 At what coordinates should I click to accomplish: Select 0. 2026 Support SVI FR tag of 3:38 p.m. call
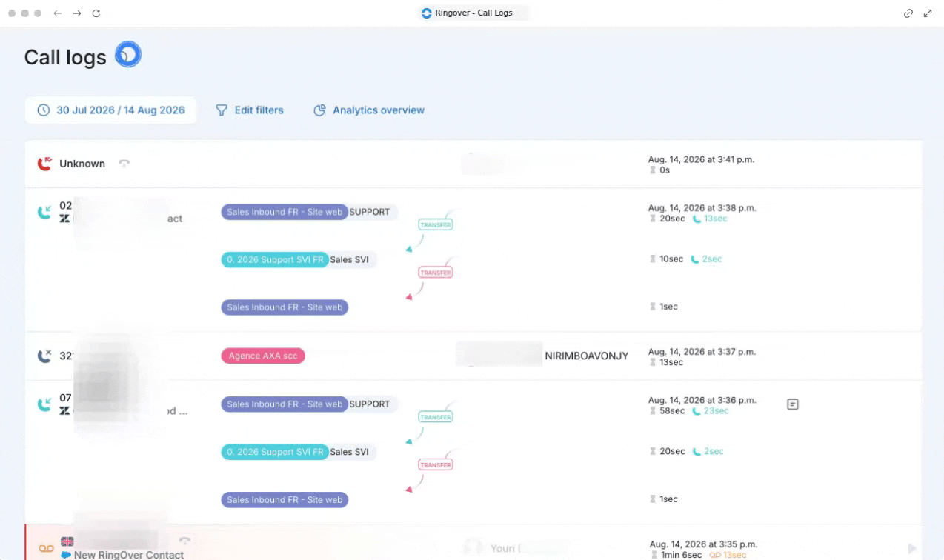tap(275, 259)
